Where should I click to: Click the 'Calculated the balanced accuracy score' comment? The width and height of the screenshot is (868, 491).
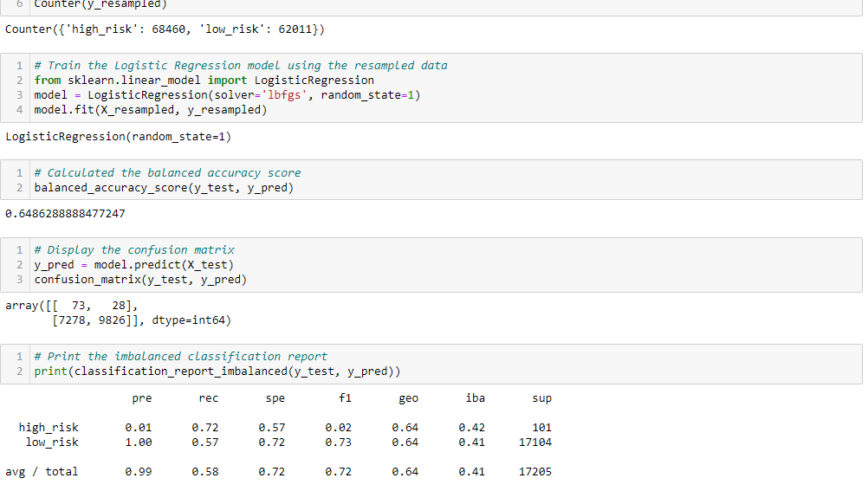168,173
